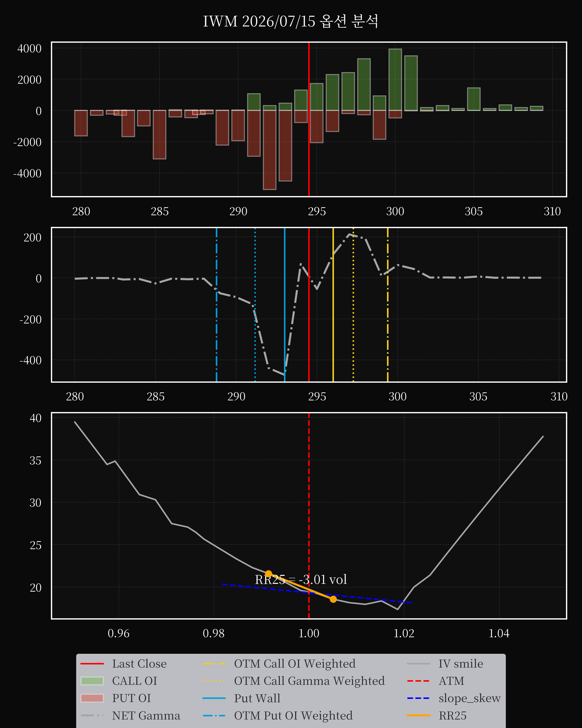The height and width of the screenshot is (728, 582).
Task: Click the deepest red put OI bar near 292
Action: click(270, 150)
